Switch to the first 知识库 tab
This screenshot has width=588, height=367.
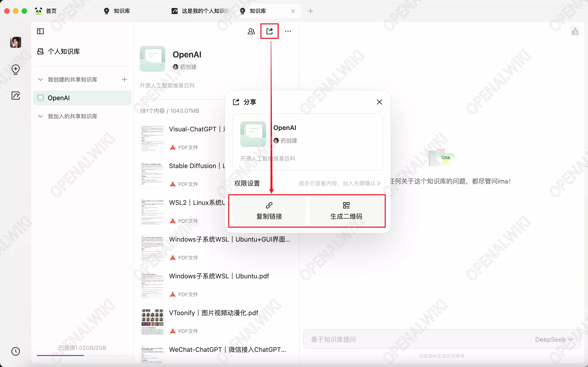[x=117, y=11]
